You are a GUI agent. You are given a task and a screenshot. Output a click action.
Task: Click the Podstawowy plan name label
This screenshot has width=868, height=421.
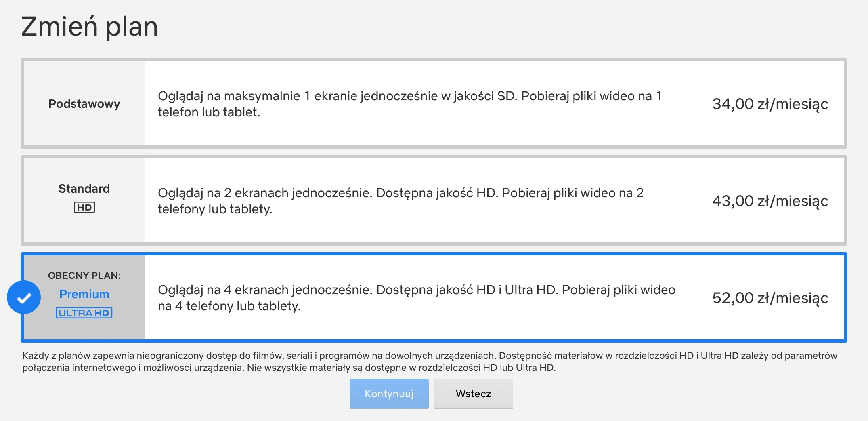84,104
